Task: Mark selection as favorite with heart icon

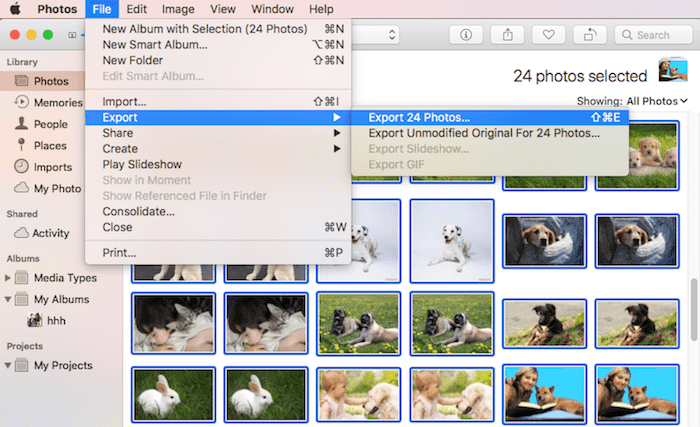Action: point(546,35)
